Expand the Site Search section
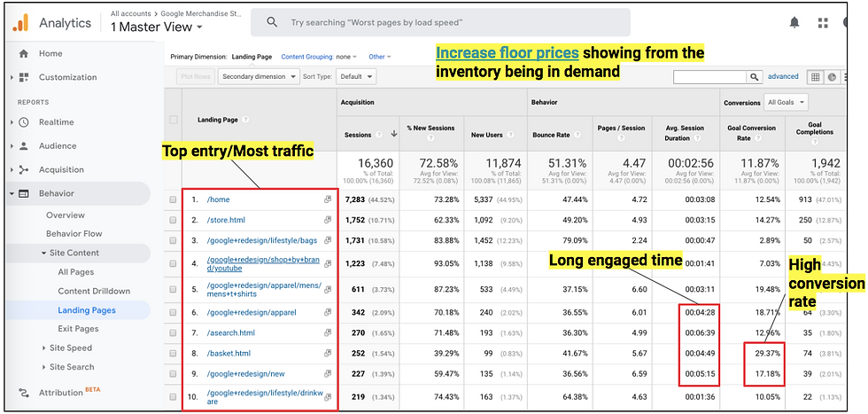Screen dimensions: 868x414 click(x=72, y=367)
